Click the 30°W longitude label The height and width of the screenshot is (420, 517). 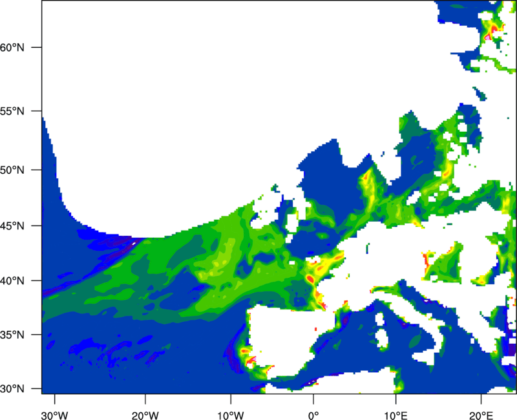click(55, 415)
